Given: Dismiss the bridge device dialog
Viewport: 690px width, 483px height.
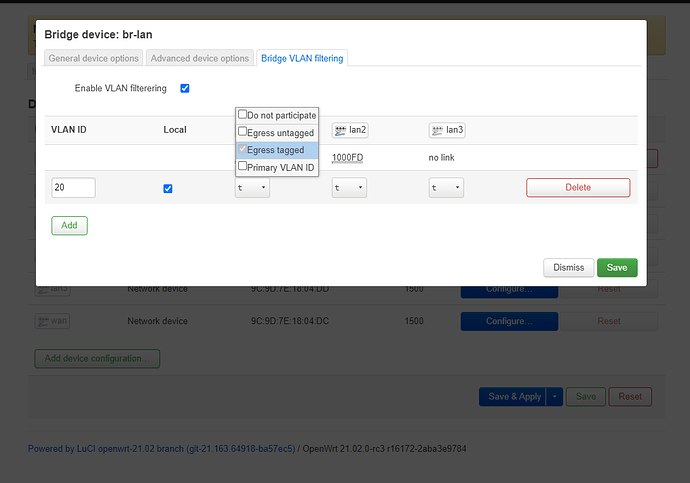Looking at the screenshot, I should [569, 267].
